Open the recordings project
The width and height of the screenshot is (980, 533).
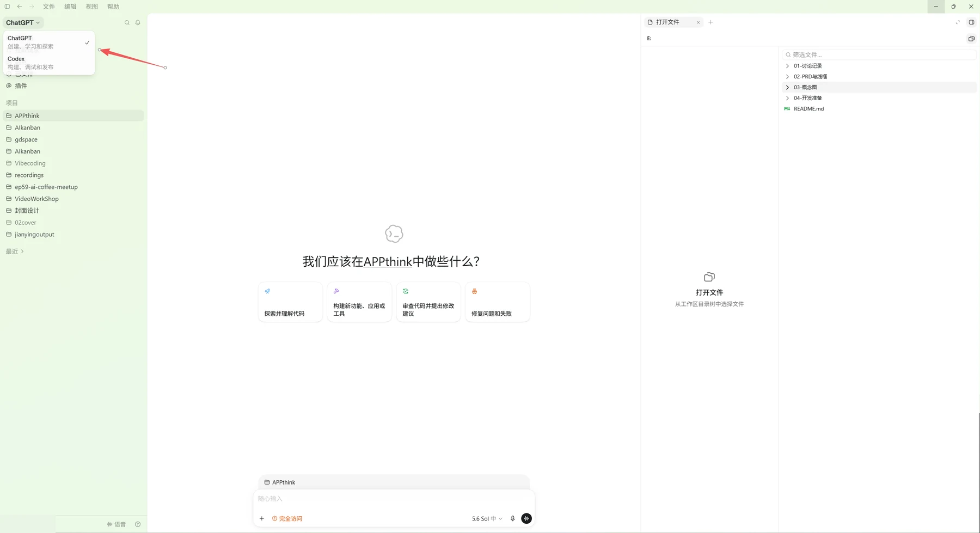(73, 175)
